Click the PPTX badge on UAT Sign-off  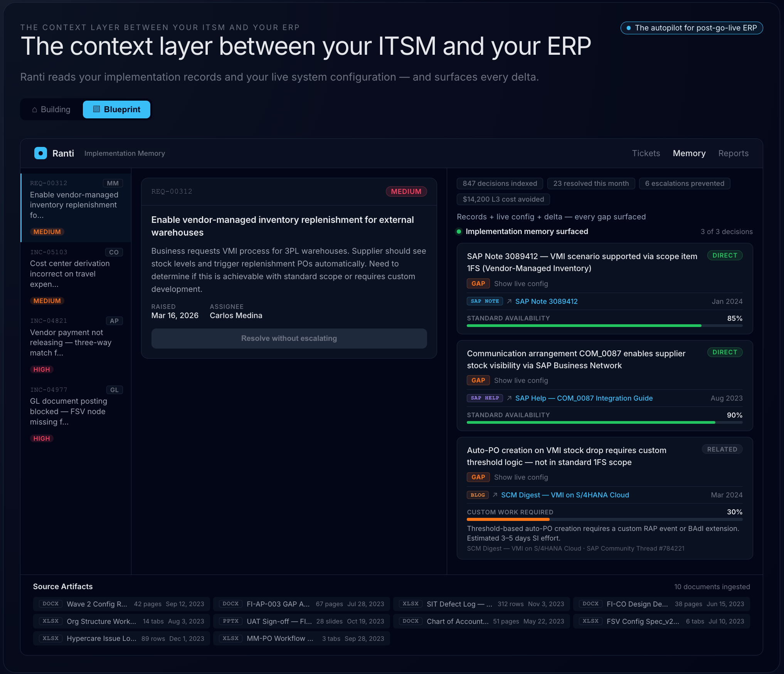point(230,621)
